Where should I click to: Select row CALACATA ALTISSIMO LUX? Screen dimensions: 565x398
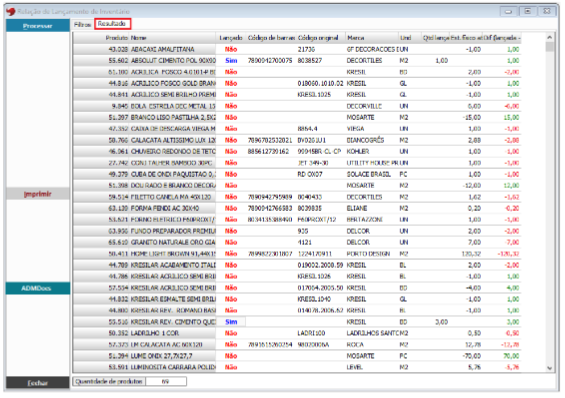(297, 140)
